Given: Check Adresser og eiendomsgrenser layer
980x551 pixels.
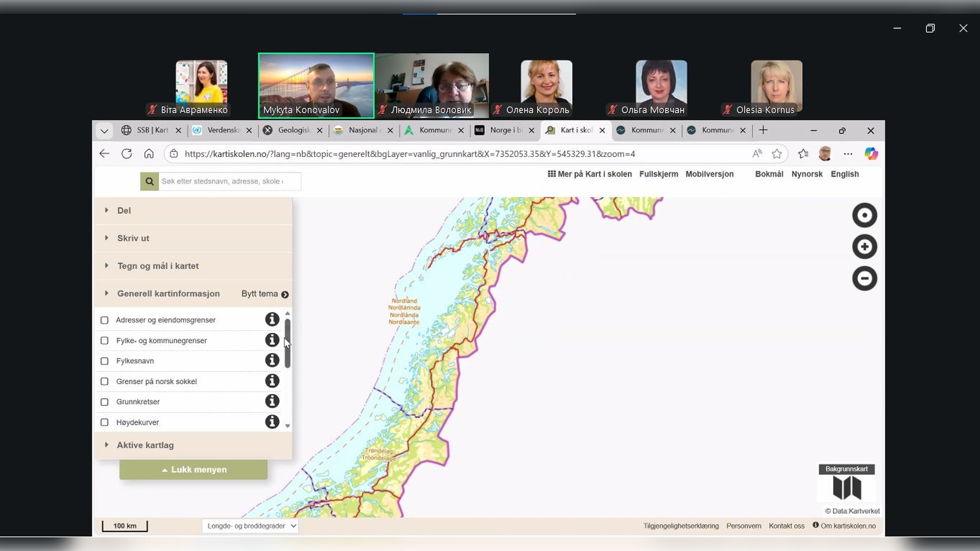Looking at the screenshot, I should coord(105,320).
